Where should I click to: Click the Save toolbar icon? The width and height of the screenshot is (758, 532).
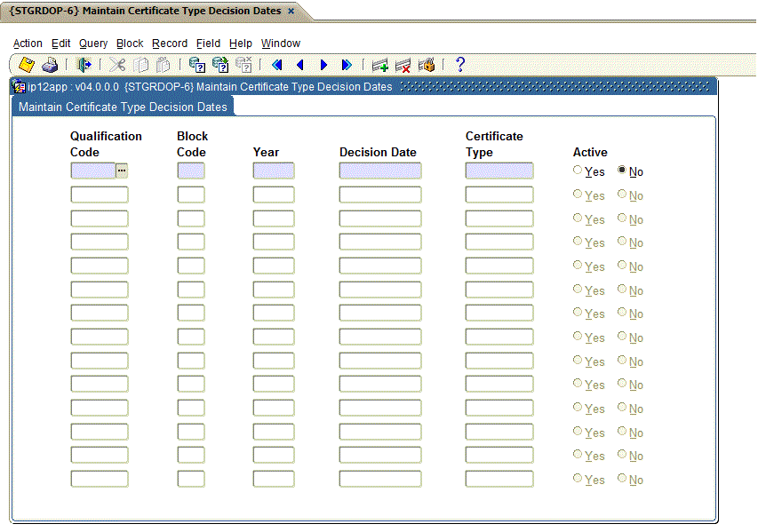coord(27,65)
